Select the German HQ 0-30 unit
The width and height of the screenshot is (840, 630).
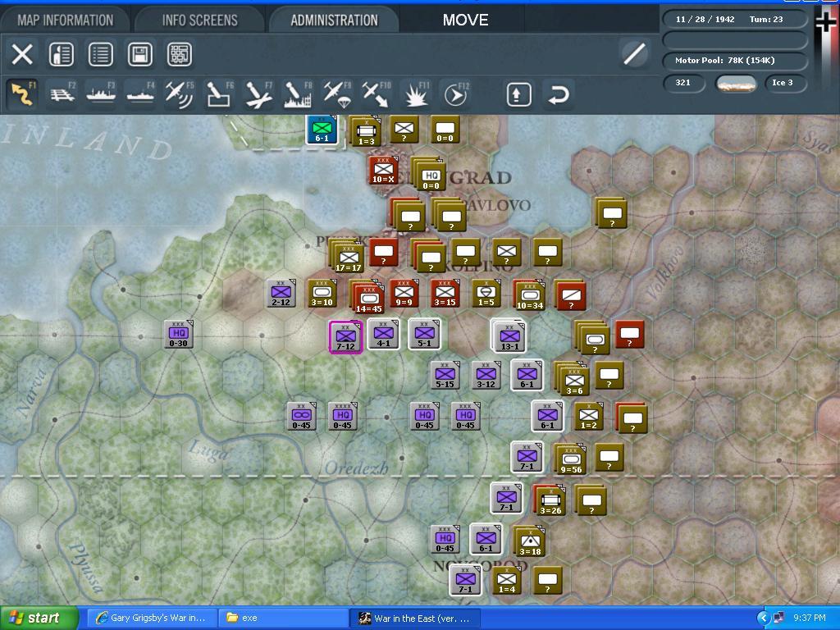pyautogui.click(x=178, y=335)
